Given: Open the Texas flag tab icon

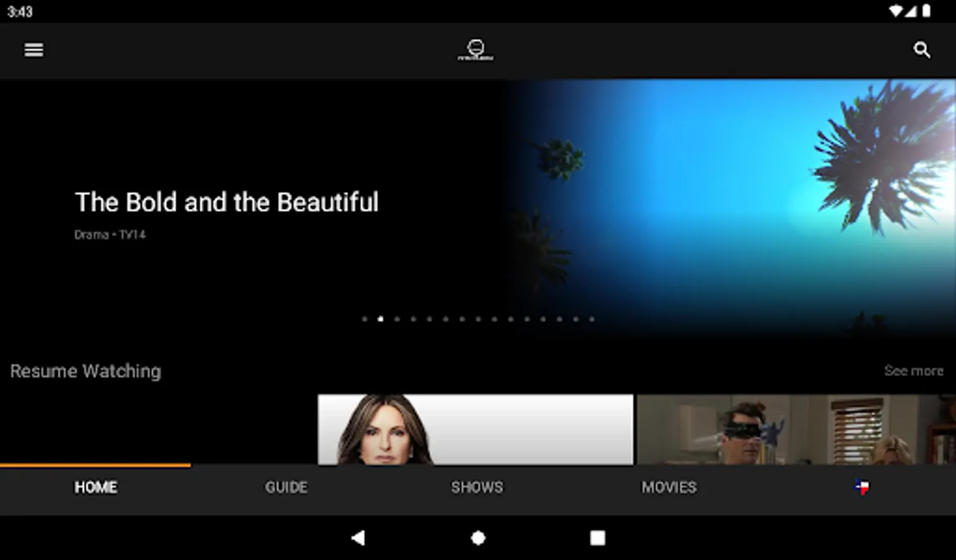Looking at the screenshot, I should pyautogui.click(x=861, y=487).
